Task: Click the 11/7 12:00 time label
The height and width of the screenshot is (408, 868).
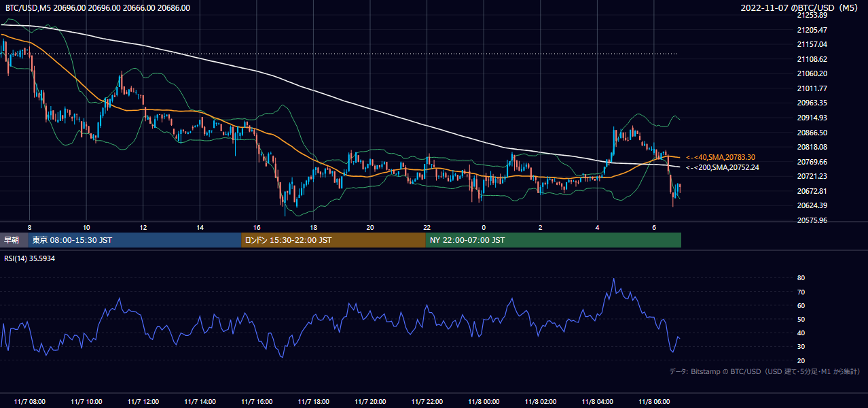Action: coord(143,402)
